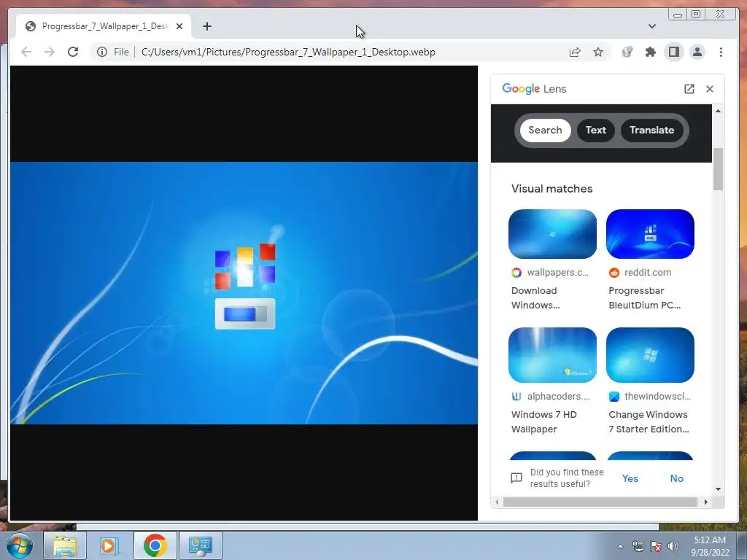Show hidden system tray icons arrow
Viewport: 747px width, 560px height.
620,546
